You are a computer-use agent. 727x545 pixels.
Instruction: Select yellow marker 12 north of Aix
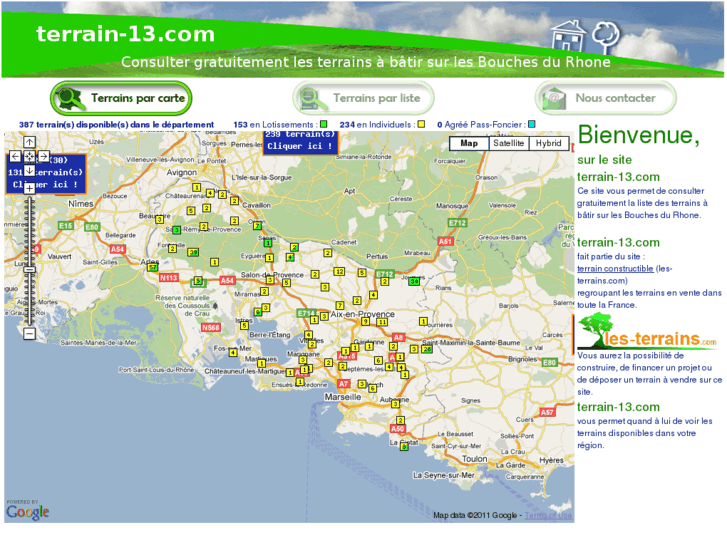pos(339,271)
